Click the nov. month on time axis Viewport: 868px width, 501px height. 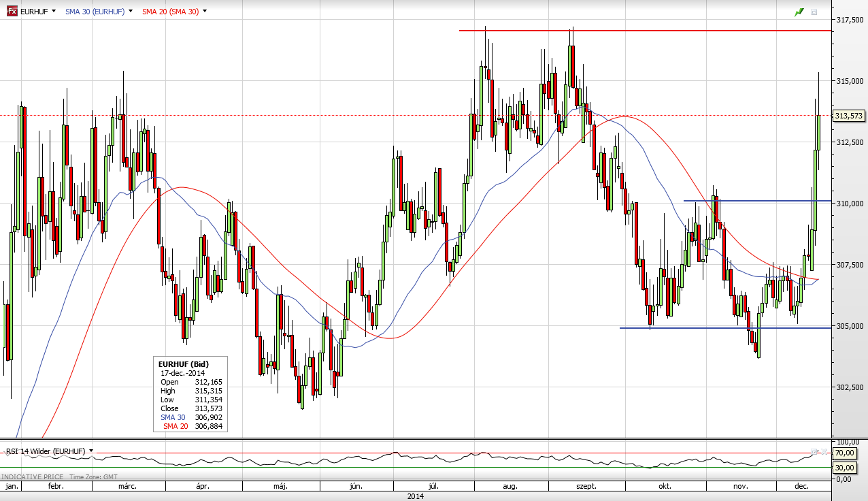tap(741, 487)
